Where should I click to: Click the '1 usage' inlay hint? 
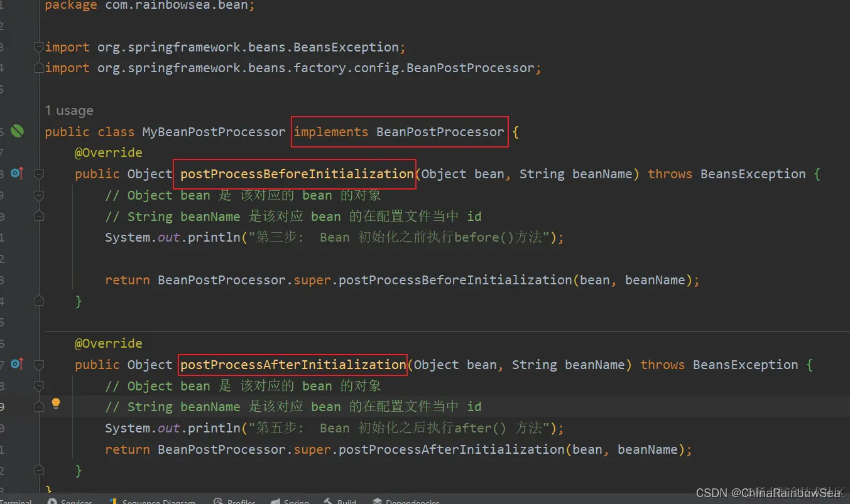tap(69, 110)
